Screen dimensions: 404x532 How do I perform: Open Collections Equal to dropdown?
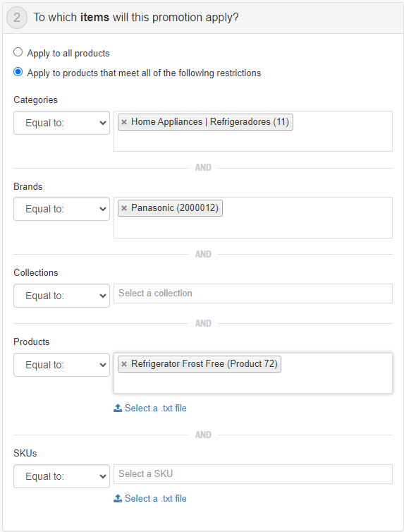(61, 296)
